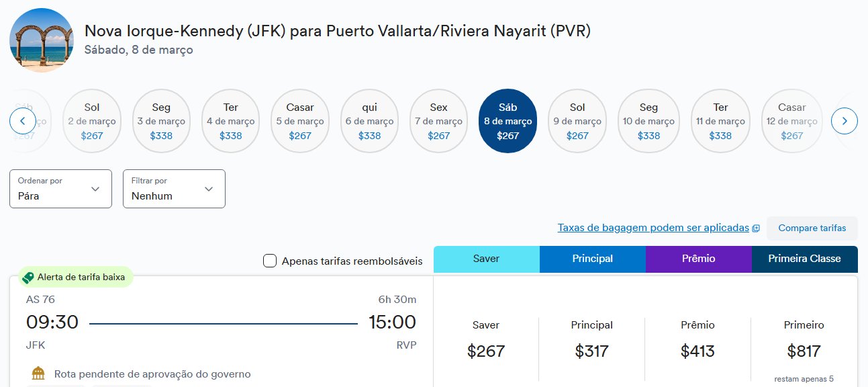Open the Ordenar por dropdown

coord(60,189)
